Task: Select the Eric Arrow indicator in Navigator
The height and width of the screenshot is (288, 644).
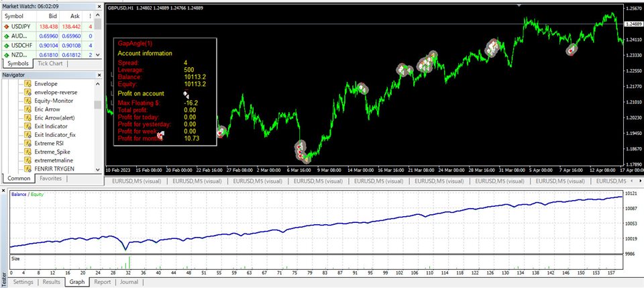Action: pos(47,109)
